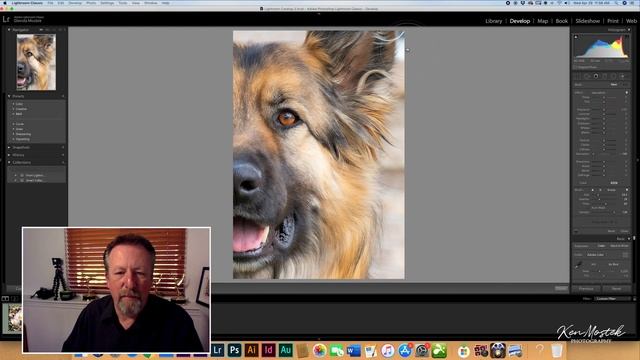Switch to the Book module
The image size is (640, 360).
pyautogui.click(x=562, y=21)
